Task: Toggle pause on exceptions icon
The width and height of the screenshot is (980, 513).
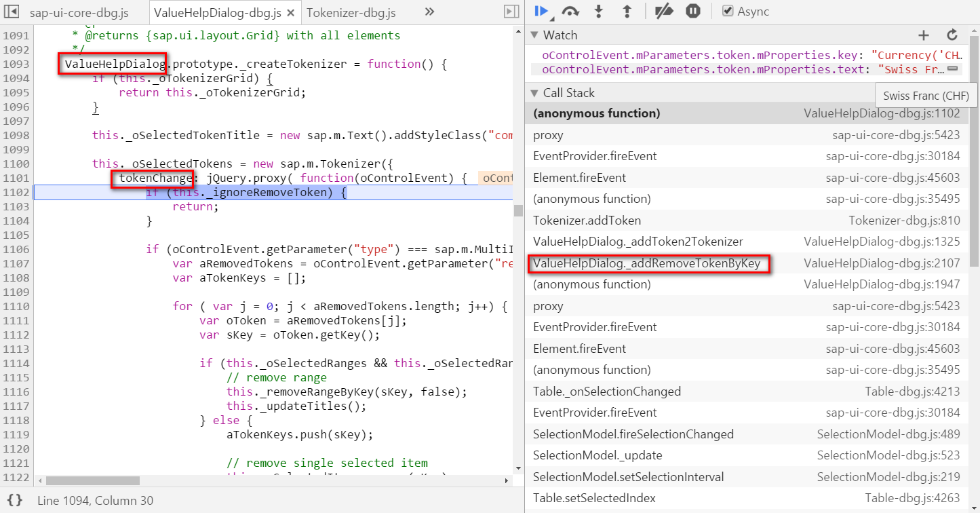Action: [x=692, y=11]
